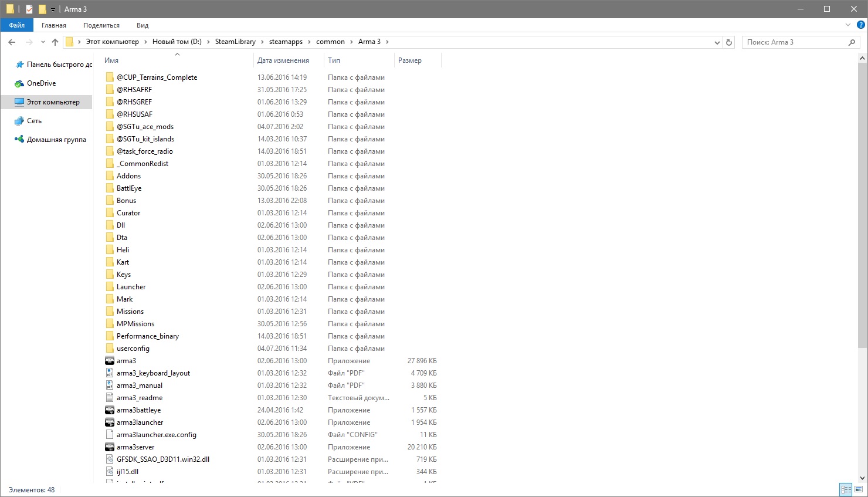Click the arma3_manual PDF icon

[110, 386]
